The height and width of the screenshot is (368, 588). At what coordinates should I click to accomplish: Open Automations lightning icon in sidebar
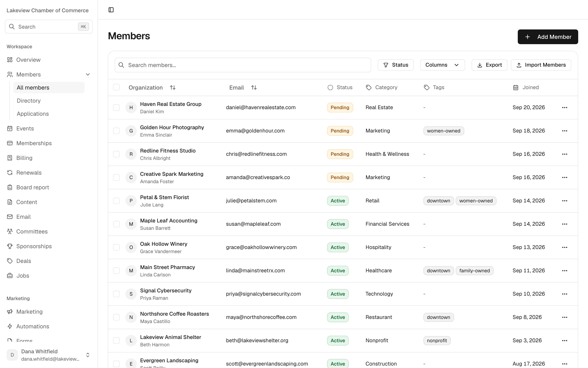click(x=10, y=326)
